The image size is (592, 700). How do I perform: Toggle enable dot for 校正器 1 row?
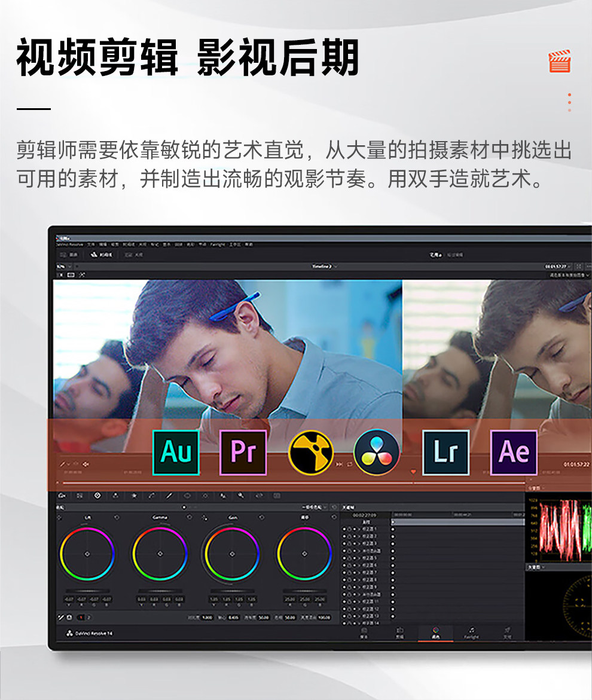[x=344, y=529]
